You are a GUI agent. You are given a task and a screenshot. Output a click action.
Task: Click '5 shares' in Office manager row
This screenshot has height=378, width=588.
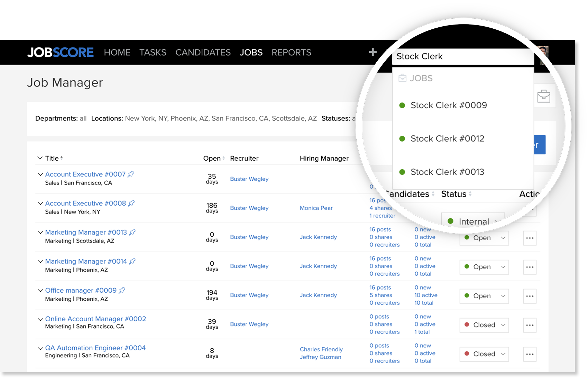coord(381,295)
